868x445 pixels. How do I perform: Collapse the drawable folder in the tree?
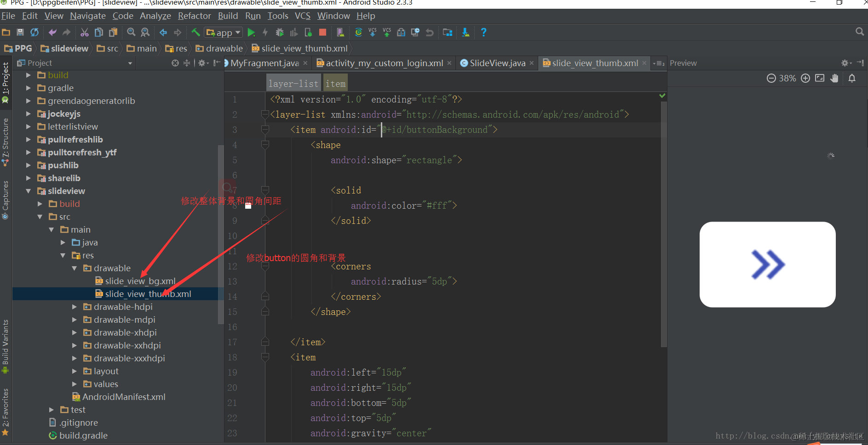[75, 268]
